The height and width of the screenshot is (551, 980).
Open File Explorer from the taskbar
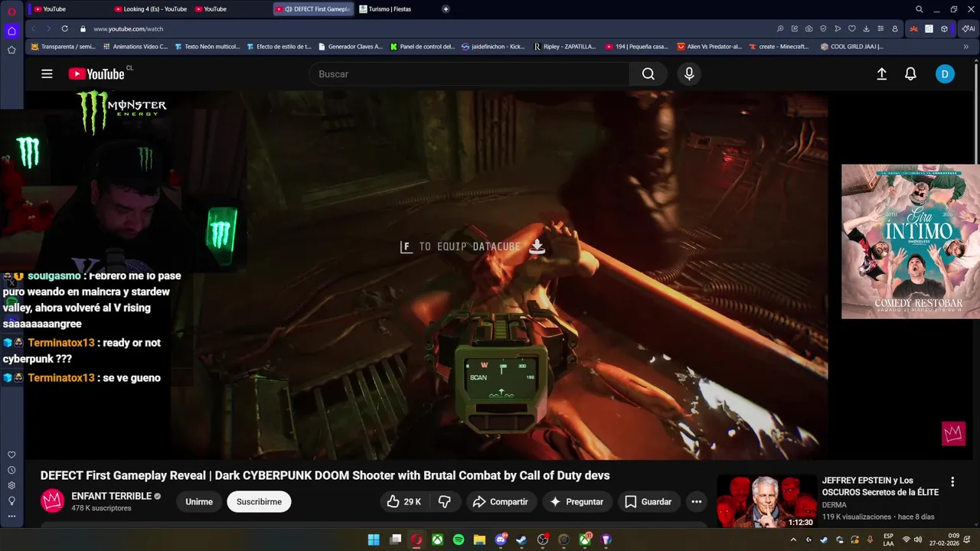click(x=479, y=540)
